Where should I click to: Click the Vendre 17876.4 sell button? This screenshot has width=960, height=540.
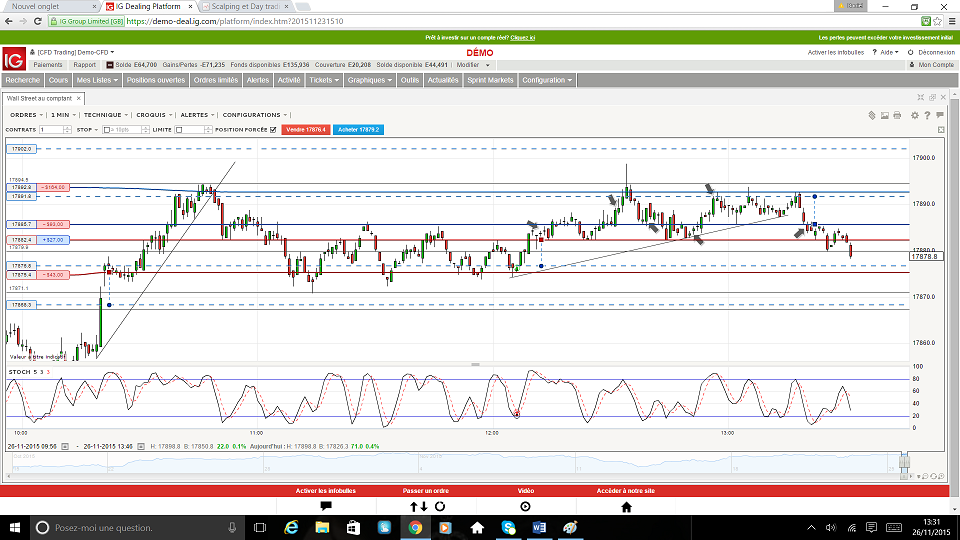point(306,130)
